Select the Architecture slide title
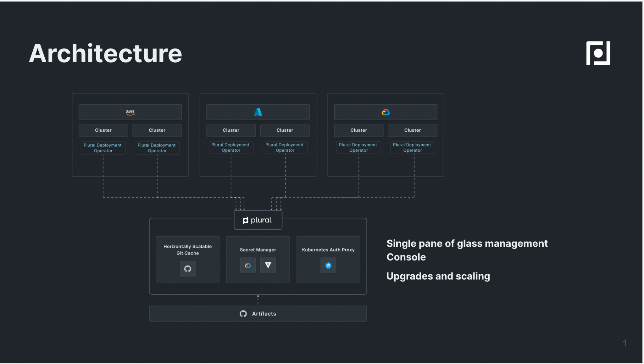Screen dimensions: 644x364 click(x=106, y=53)
